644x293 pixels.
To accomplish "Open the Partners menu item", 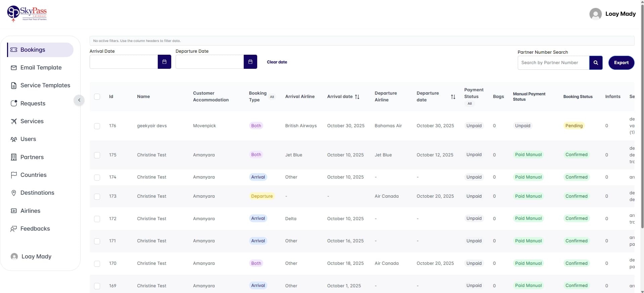I will tap(32, 157).
